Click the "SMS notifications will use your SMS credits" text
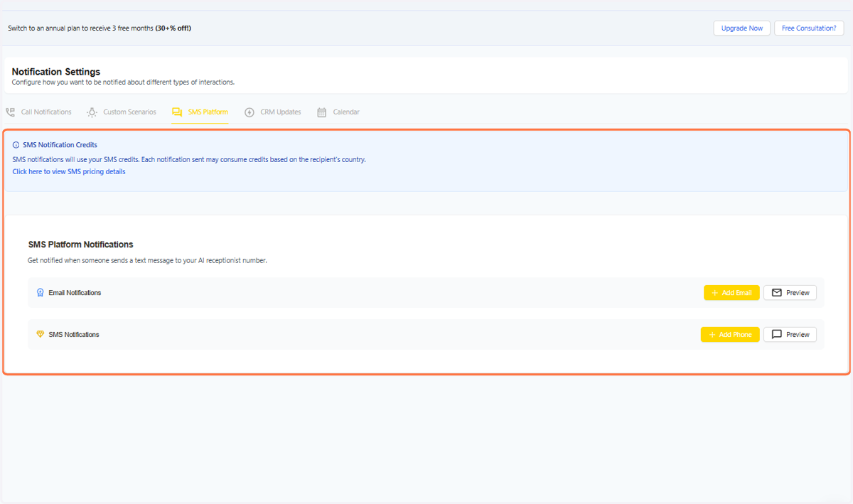Image resolution: width=853 pixels, height=504 pixels. coord(189,160)
